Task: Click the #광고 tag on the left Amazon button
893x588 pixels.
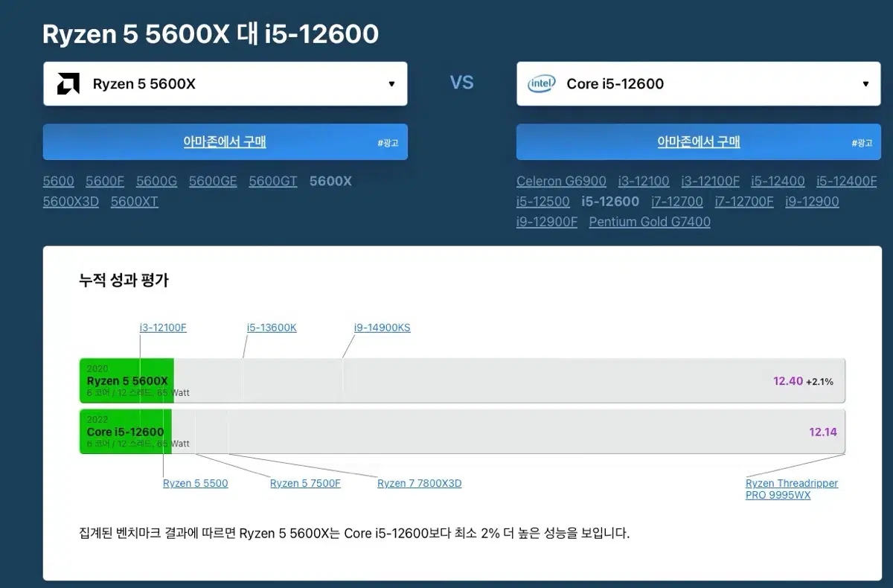Action: click(388, 143)
